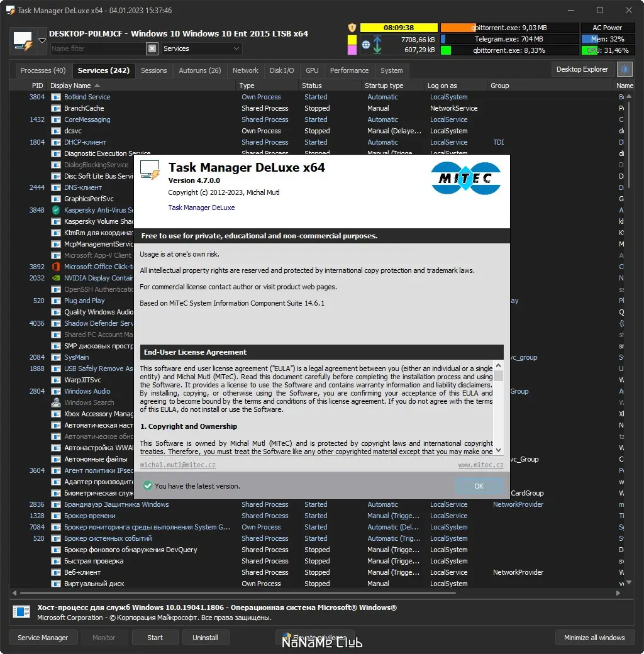Click the Name filter input field
This screenshot has width=644, height=654.
pos(97,48)
